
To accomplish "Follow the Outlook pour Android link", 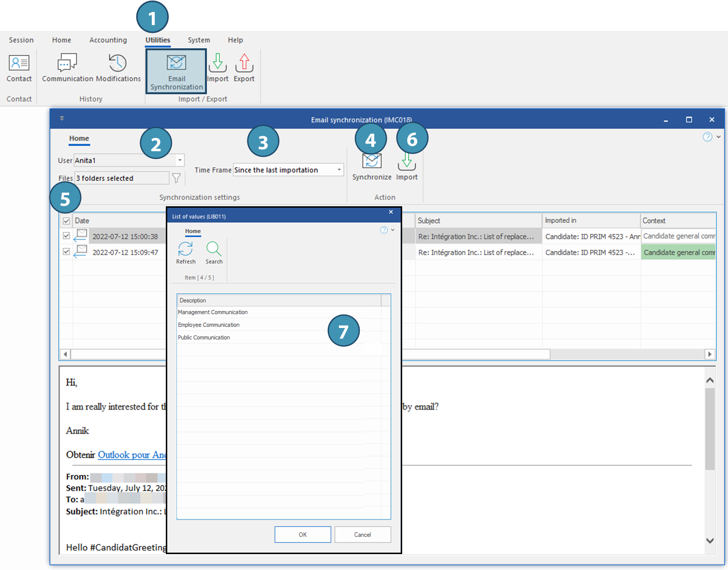I will (x=131, y=455).
